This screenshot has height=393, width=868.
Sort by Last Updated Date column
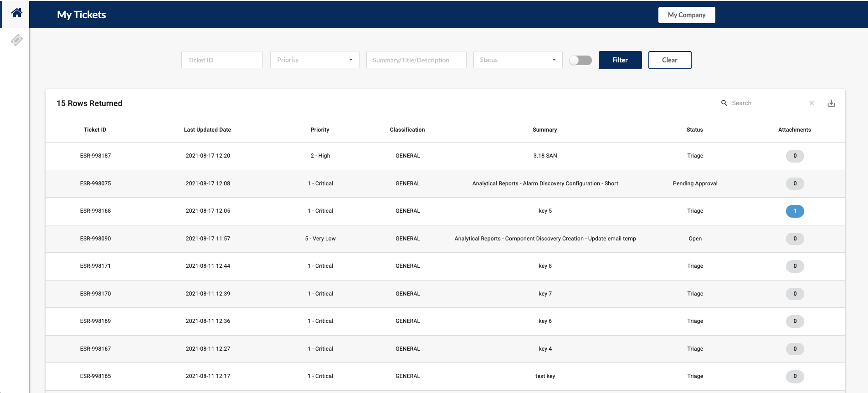pos(207,130)
